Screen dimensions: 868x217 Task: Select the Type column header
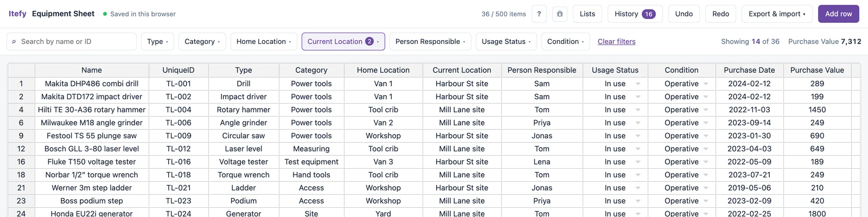pyautogui.click(x=244, y=70)
